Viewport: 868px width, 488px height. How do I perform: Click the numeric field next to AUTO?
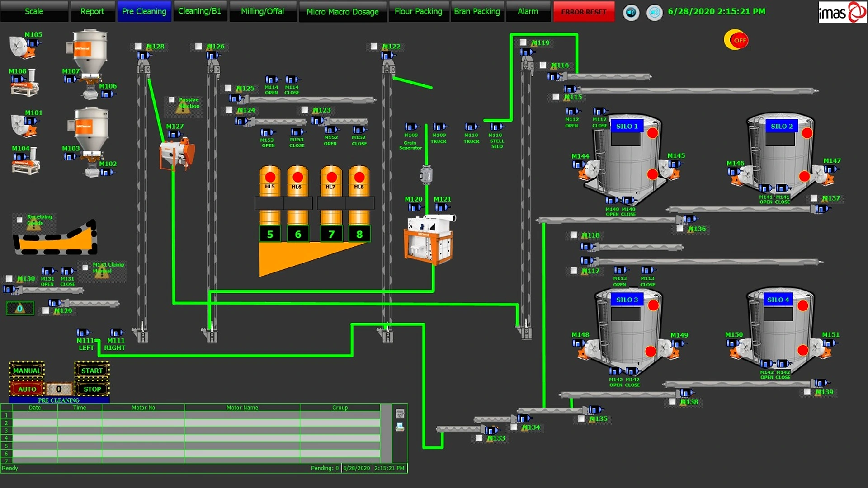click(59, 389)
